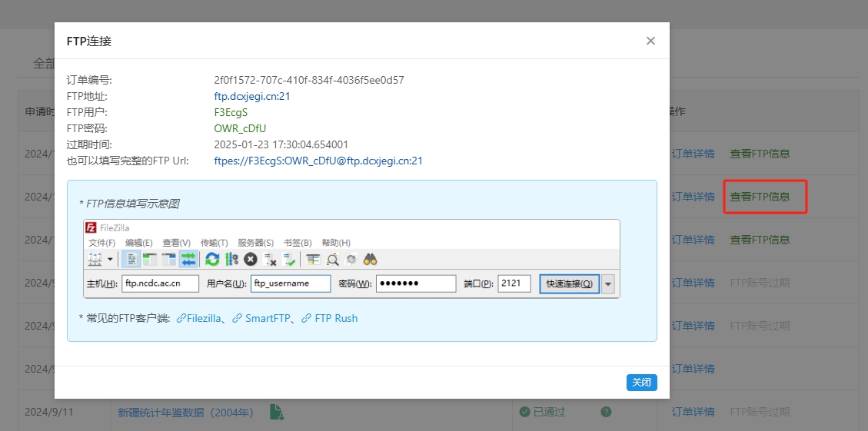Toggle the remote directory tree icon
The height and width of the screenshot is (431, 868).
(169, 259)
